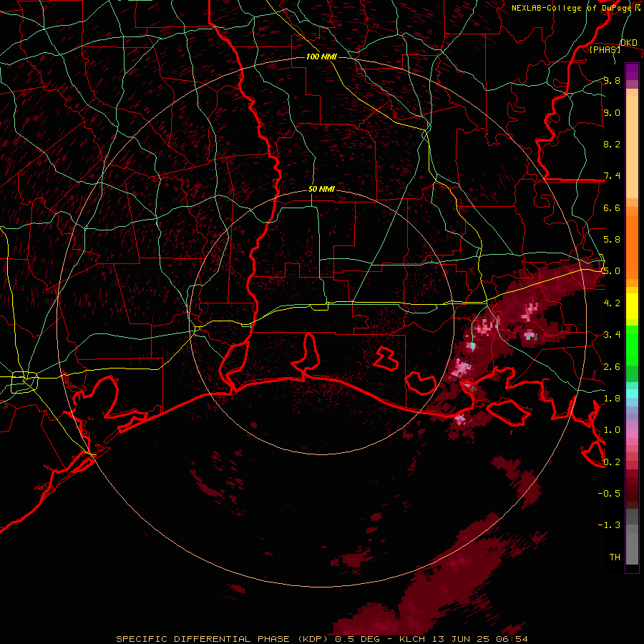Click the TH threshold label on scale

pos(615,557)
